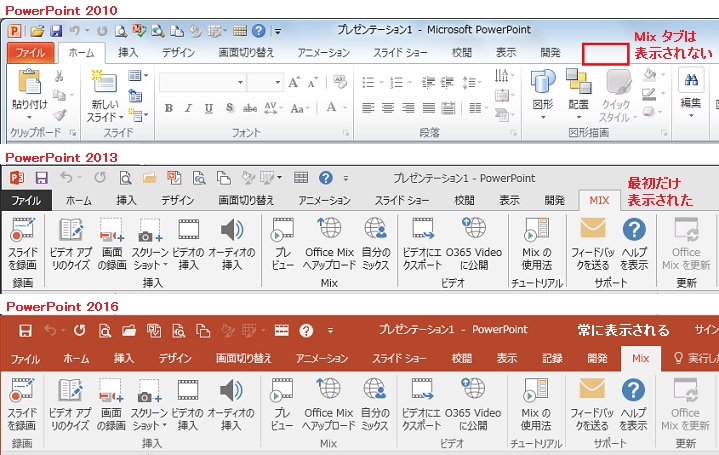Image resolution: width=719 pixels, height=455 pixels.
Task: Click Cut scissors icon in PowerPoint 2010 clipboard group
Action: tap(59, 76)
